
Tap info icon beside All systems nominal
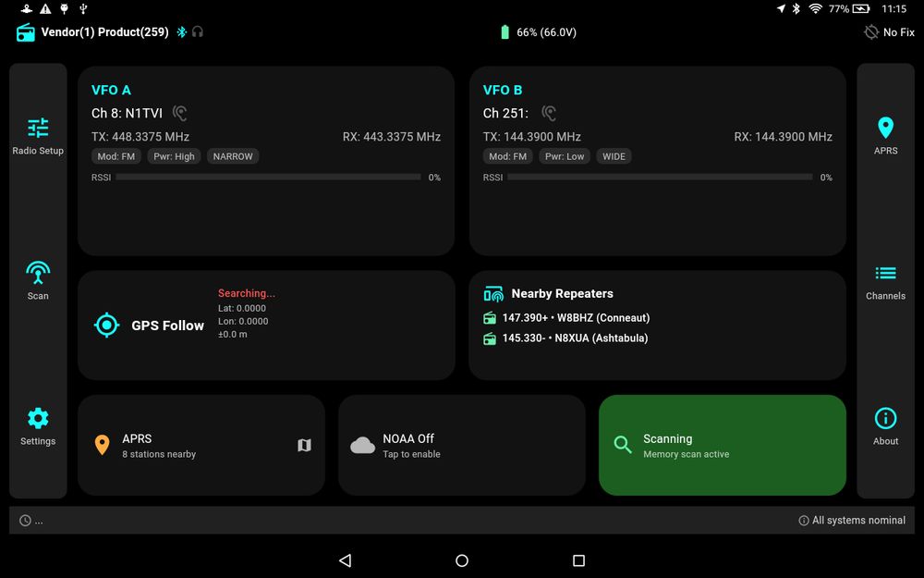click(803, 520)
